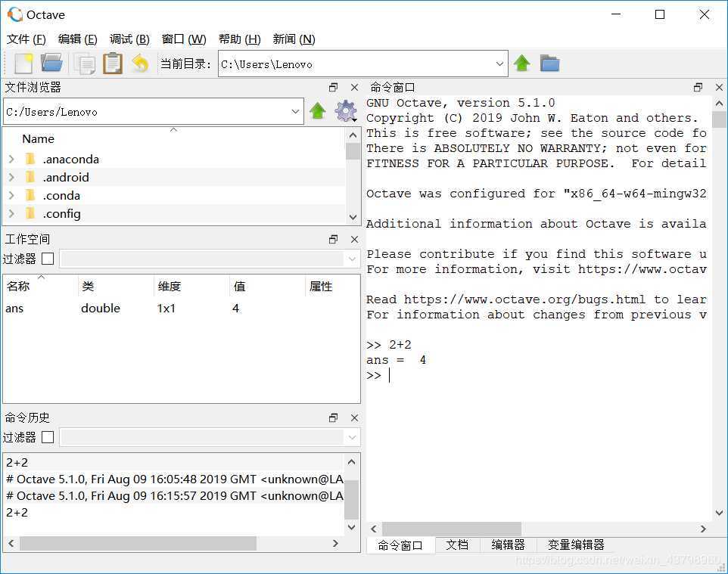Go up one directory in main toolbar

point(522,63)
